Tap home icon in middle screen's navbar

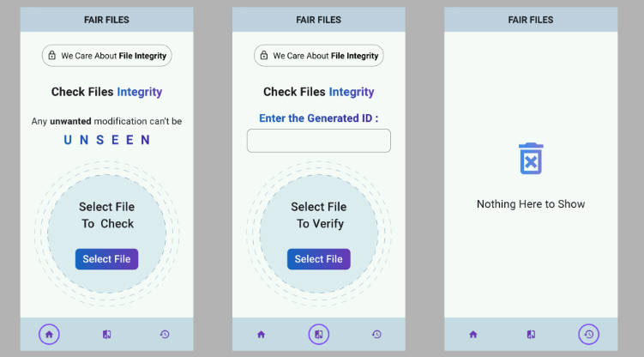[262, 335]
